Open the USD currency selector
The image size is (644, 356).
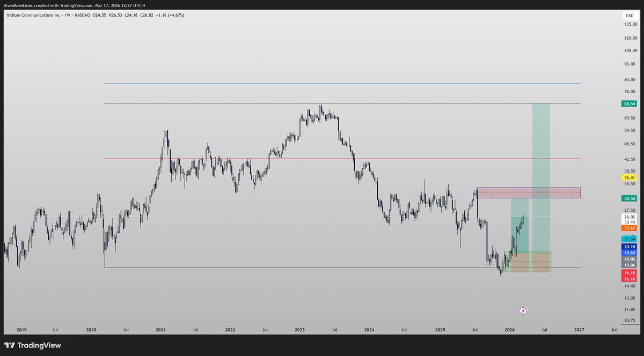coord(630,16)
